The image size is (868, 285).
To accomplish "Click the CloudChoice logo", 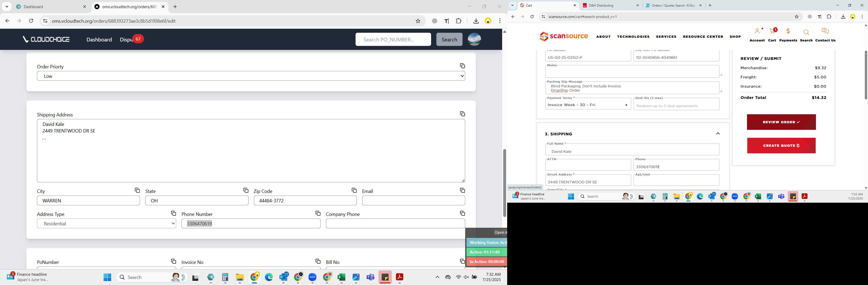I will pos(46,39).
